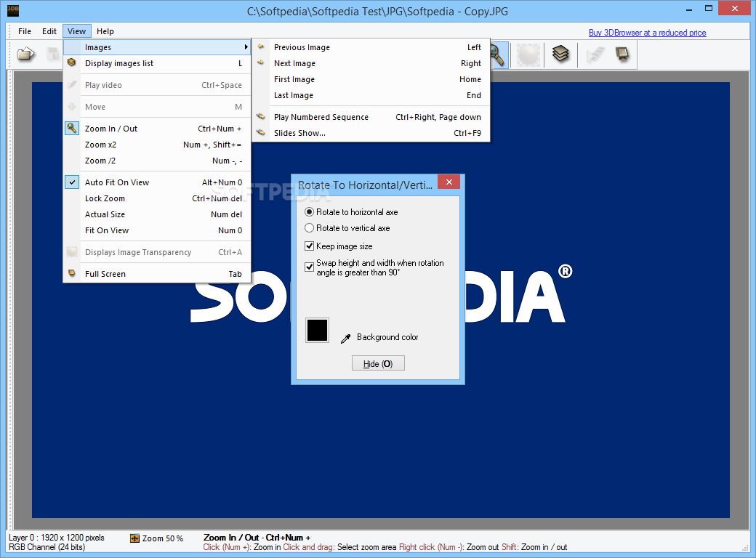This screenshot has width=756, height=558.
Task: Click the Hide (O) button
Action: pyautogui.click(x=378, y=363)
